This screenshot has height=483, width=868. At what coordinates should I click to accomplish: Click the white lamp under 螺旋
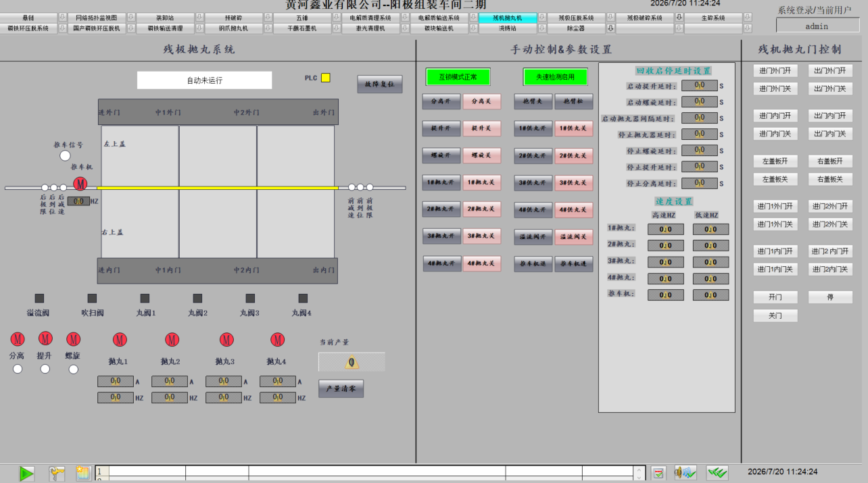click(x=73, y=369)
